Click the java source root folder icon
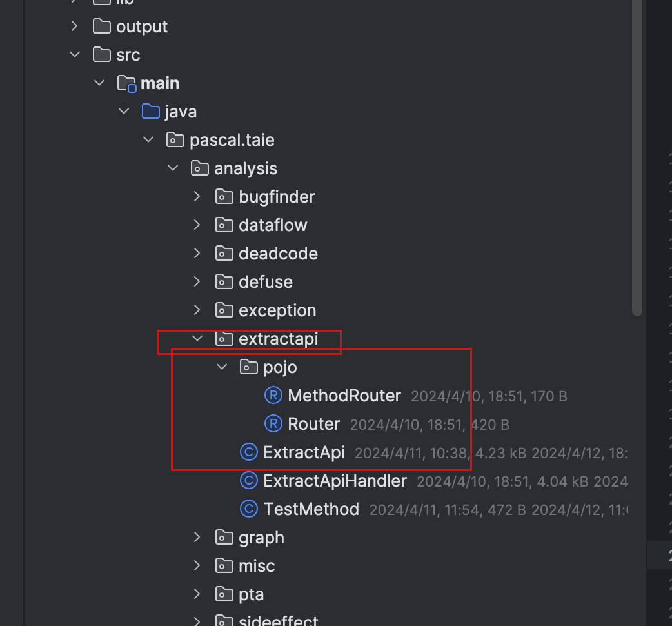672x626 pixels. [150, 111]
